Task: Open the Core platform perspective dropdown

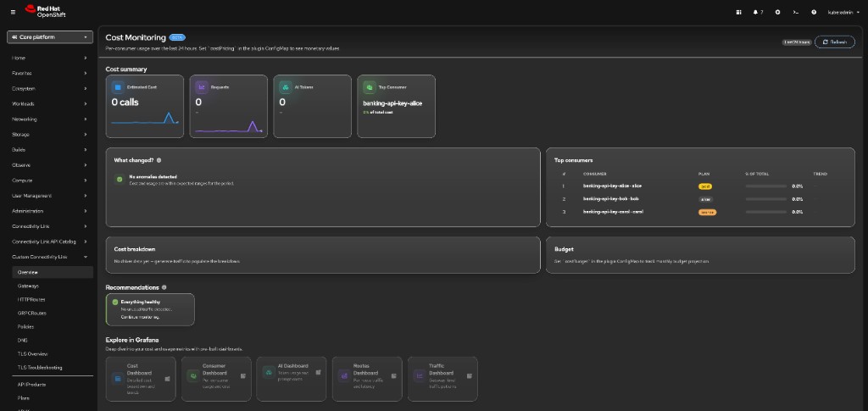Action: (50, 37)
